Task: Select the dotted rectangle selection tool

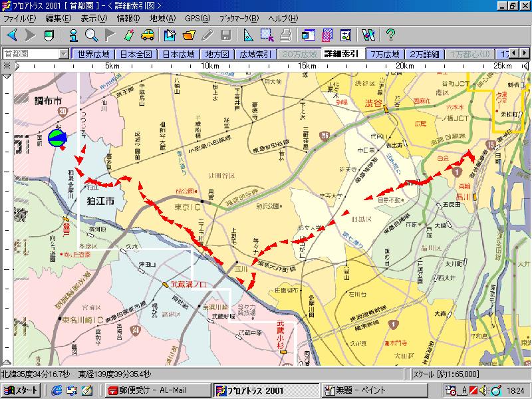Action: pyautogui.click(x=267, y=35)
